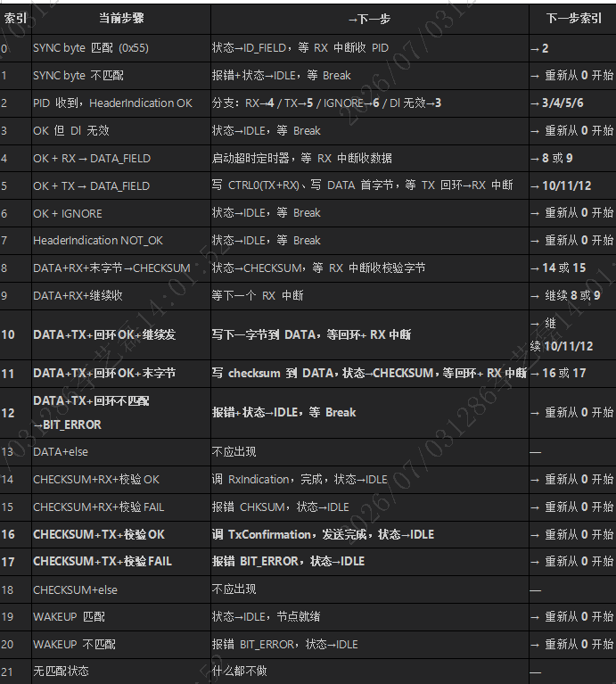The height and width of the screenshot is (684, 616).
Task: Click the PID 收到 HeaderIndication OK cell
Action: [x=121, y=103]
